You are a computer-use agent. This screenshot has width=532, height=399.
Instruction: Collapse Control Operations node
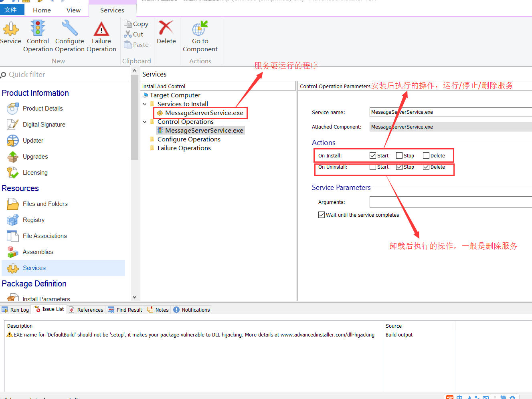tap(145, 122)
